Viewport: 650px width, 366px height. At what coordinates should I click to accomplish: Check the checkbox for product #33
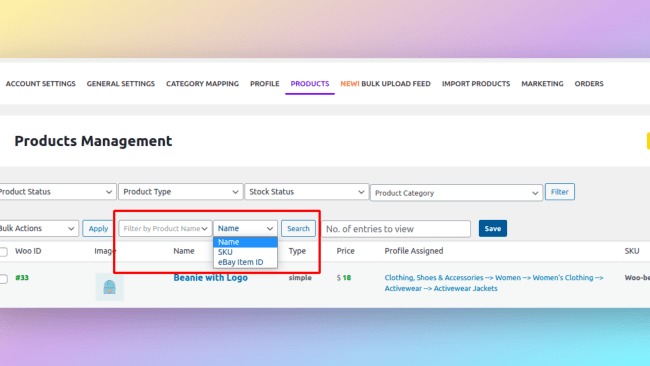click(3, 279)
